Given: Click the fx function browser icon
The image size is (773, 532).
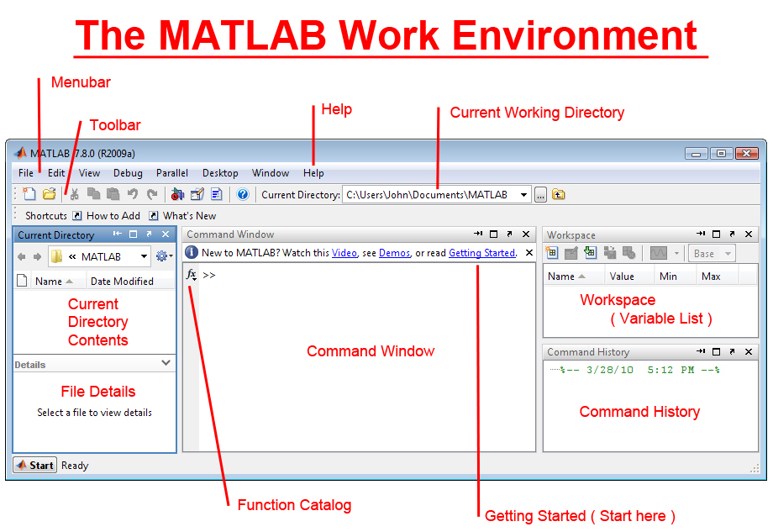Looking at the screenshot, I should tap(192, 275).
